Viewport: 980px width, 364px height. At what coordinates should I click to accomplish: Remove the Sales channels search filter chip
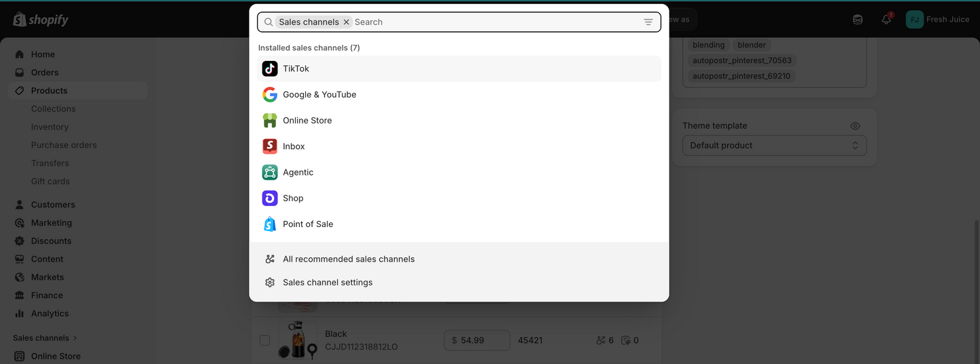point(347,22)
